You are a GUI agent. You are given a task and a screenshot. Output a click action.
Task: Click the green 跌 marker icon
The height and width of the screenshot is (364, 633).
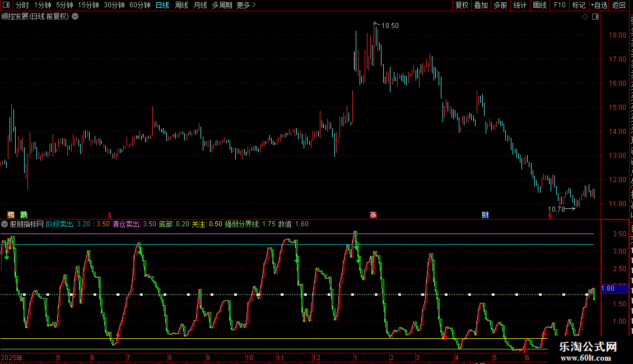coord(24,214)
